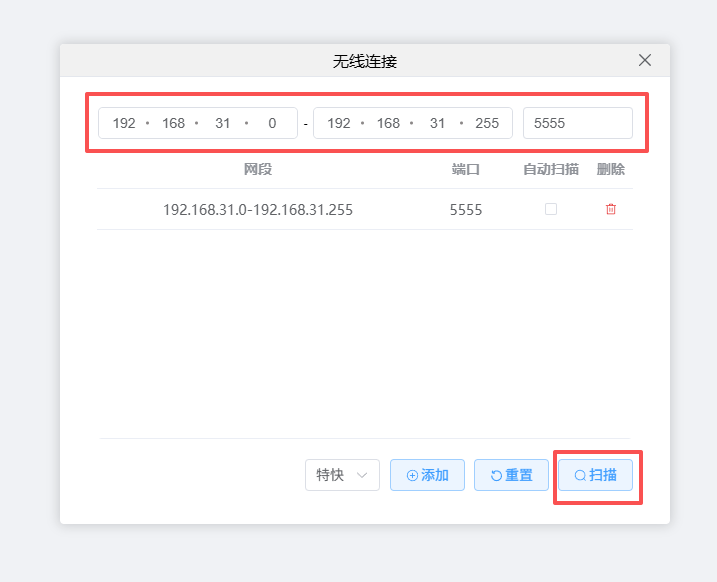Viewport: 717px width, 582px height.
Task: Focus first octet of the start IP
Action: pos(124,123)
